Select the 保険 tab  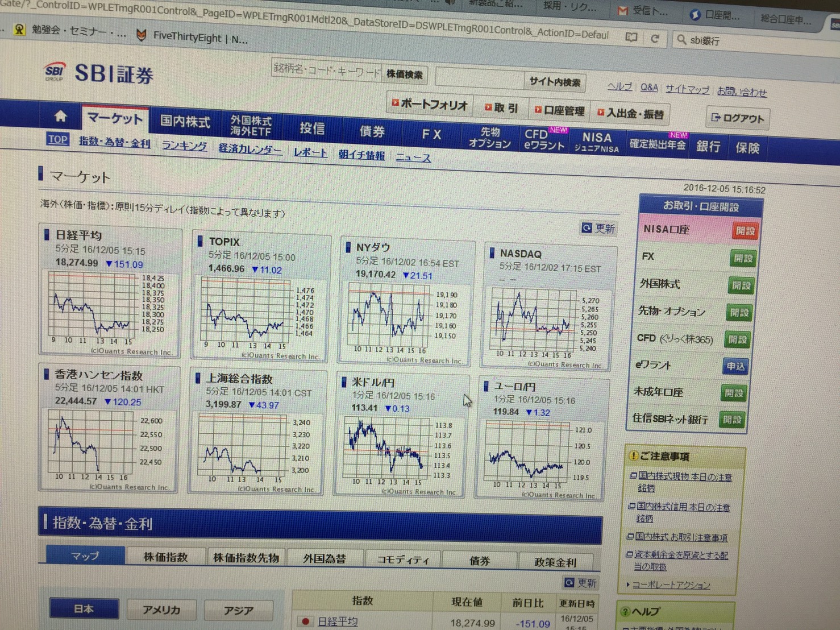pos(747,148)
